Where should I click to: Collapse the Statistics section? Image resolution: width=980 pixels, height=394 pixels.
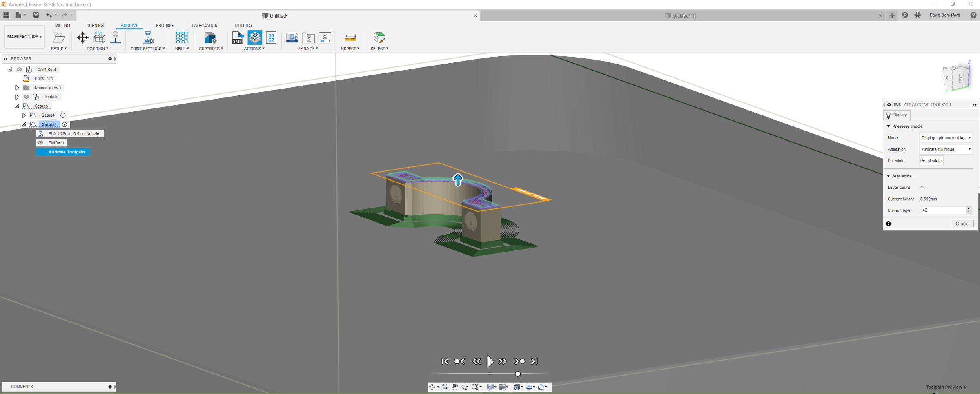click(888, 176)
